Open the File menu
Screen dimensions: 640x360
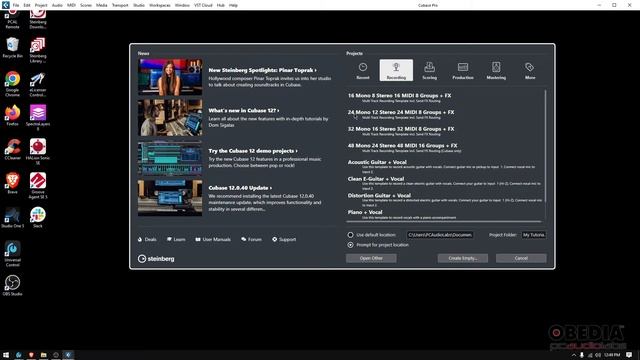coord(16,5)
